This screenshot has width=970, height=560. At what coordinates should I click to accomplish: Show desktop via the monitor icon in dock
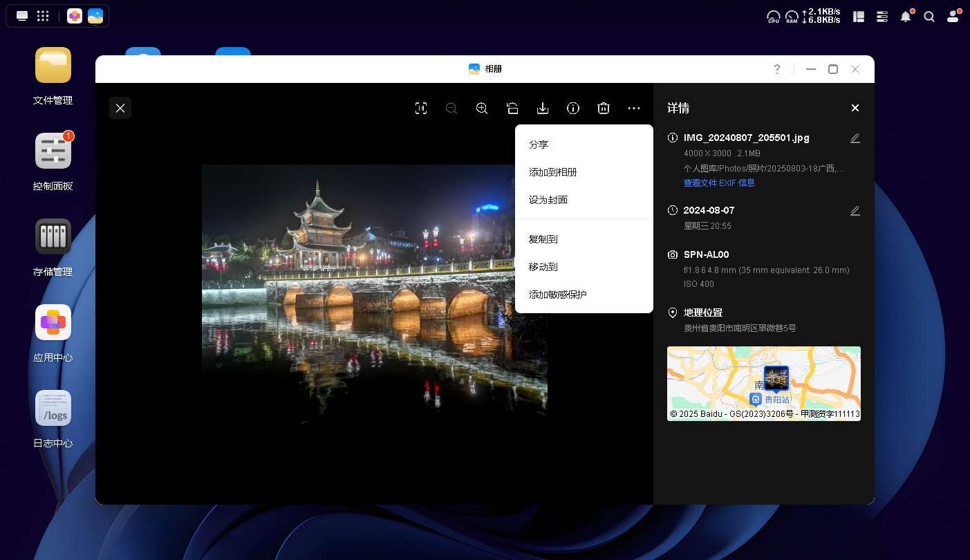click(22, 16)
